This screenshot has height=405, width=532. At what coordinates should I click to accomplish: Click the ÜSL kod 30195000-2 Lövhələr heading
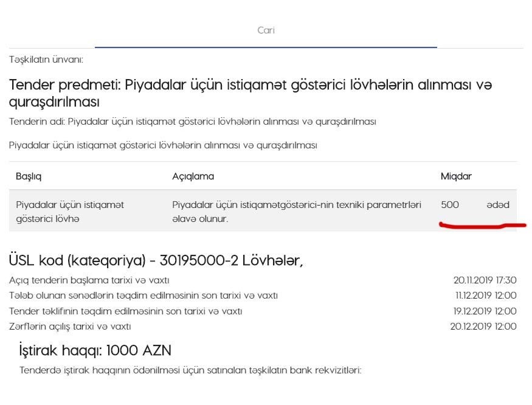pyautogui.click(x=156, y=260)
